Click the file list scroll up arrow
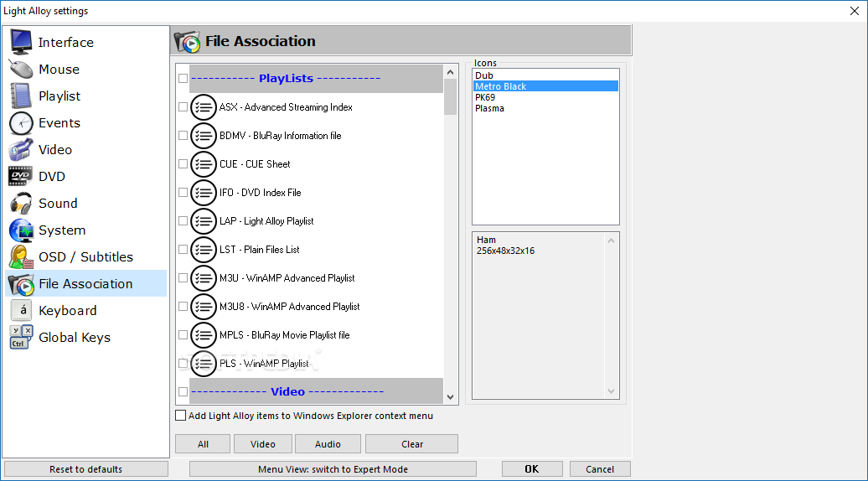The width and height of the screenshot is (868, 481). click(x=450, y=72)
